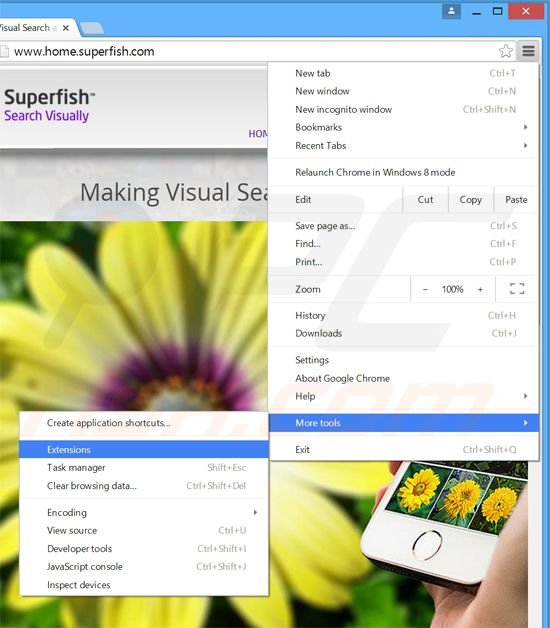Image resolution: width=550 pixels, height=628 pixels.
Task: Select Save page as... option
Action: (x=404, y=226)
